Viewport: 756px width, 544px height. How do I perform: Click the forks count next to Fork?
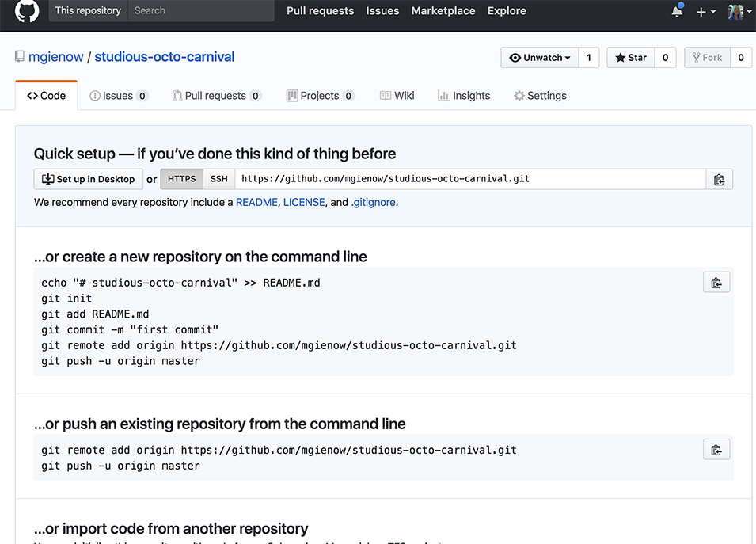(x=741, y=58)
